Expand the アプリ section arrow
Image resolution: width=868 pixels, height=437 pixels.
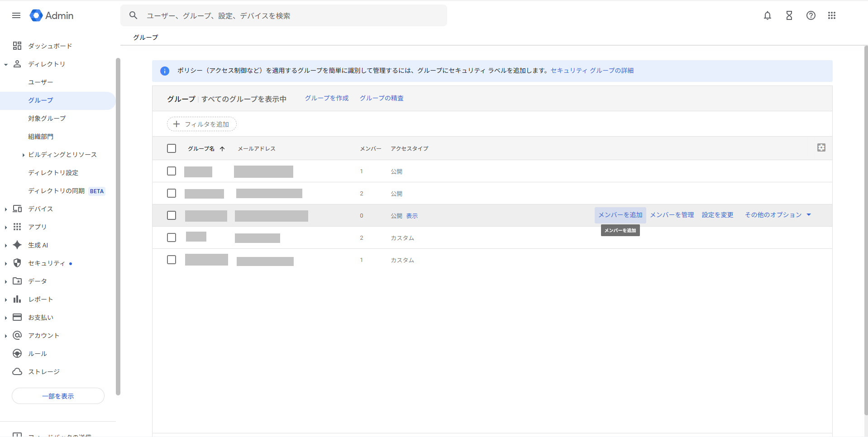tap(6, 227)
